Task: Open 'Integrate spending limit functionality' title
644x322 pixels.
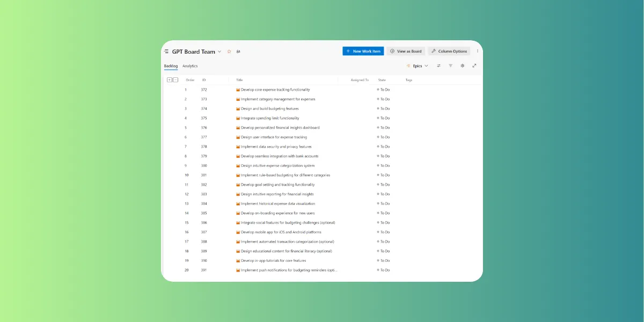Action: (270, 118)
